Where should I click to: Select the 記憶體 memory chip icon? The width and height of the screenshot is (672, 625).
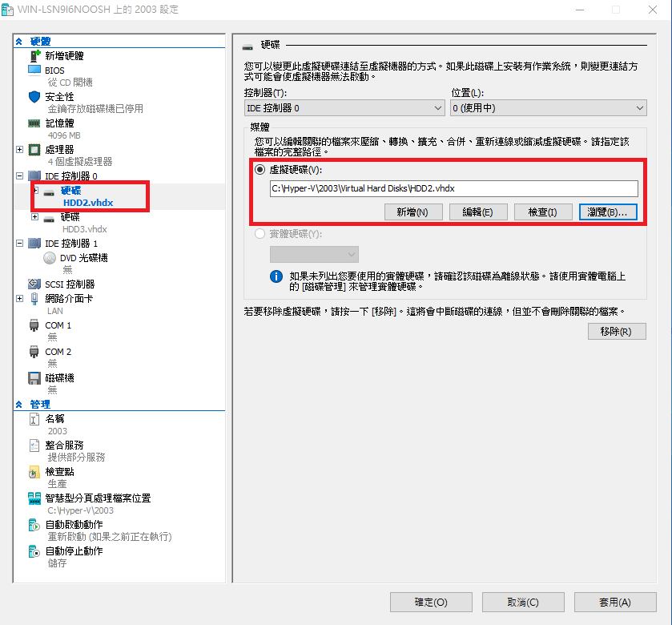(34, 123)
